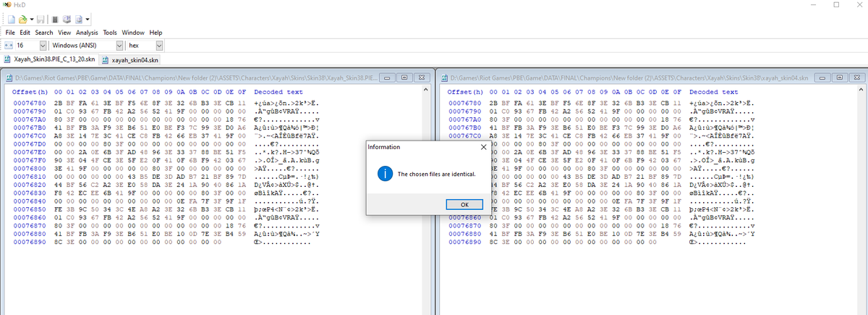Open the Help menu
Image resolution: width=868 pixels, height=315 pixels.
pos(156,33)
